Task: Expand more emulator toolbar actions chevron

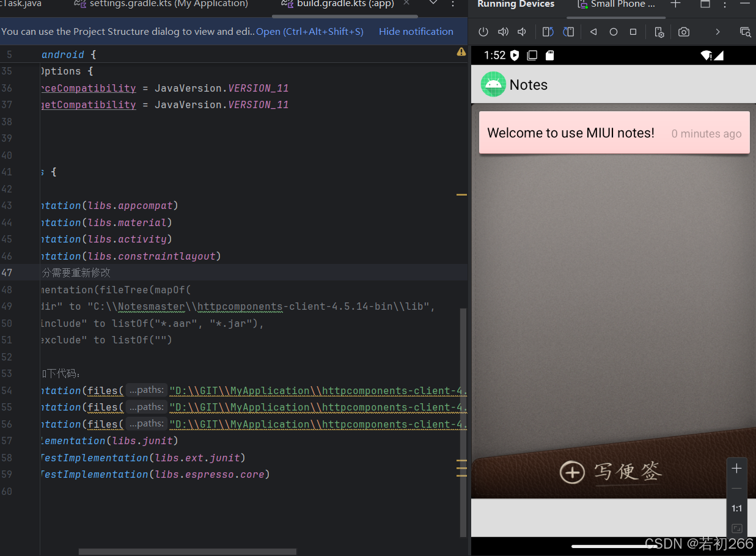Action: pyautogui.click(x=717, y=32)
